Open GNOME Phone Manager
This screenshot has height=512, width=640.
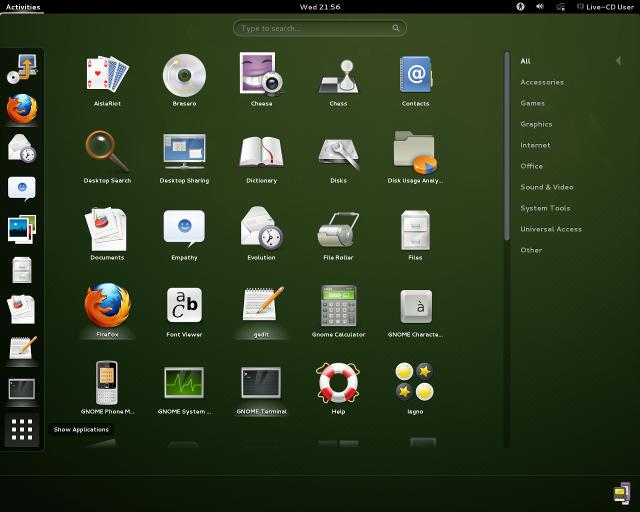pyautogui.click(x=107, y=388)
